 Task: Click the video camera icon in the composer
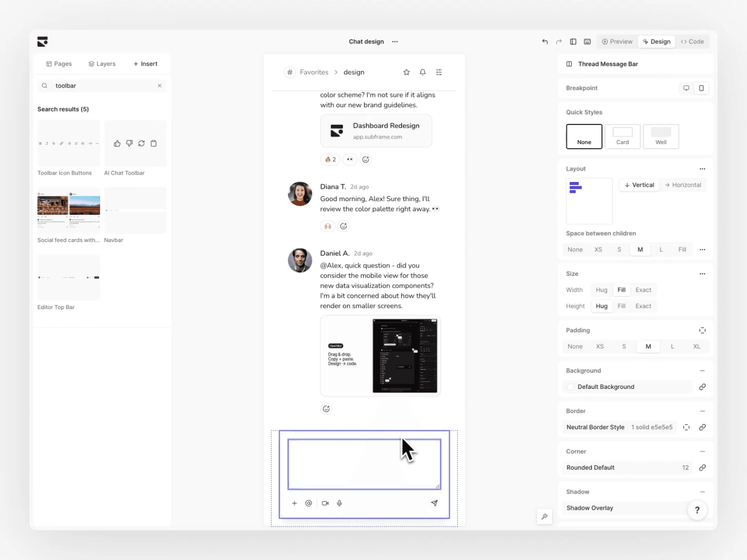(x=325, y=503)
